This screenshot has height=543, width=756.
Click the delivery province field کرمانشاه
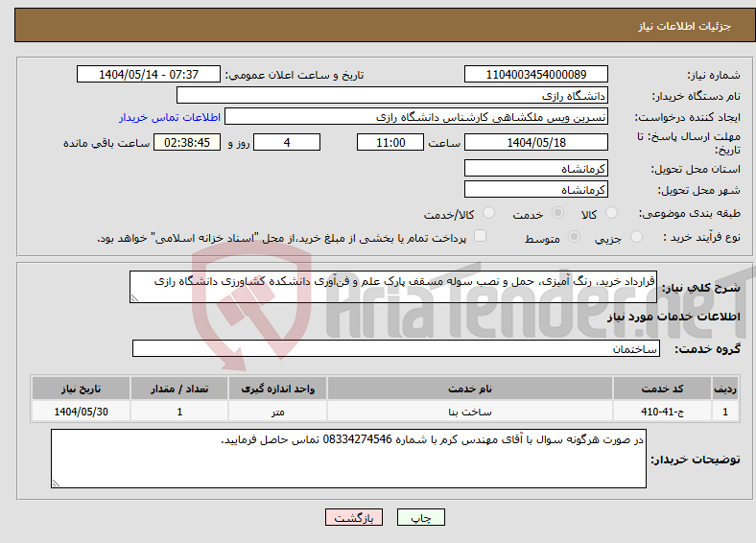coord(536,168)
